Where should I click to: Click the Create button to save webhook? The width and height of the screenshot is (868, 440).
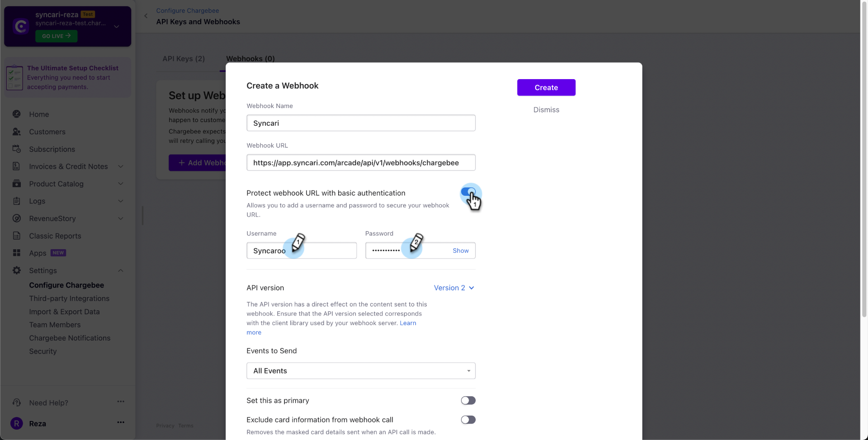(546, 87)
